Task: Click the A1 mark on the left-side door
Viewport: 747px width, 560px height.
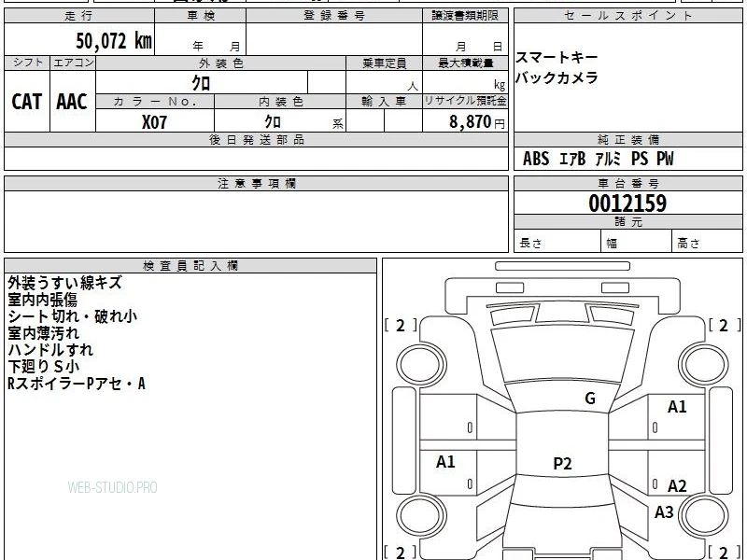Action: coord(445,461)
